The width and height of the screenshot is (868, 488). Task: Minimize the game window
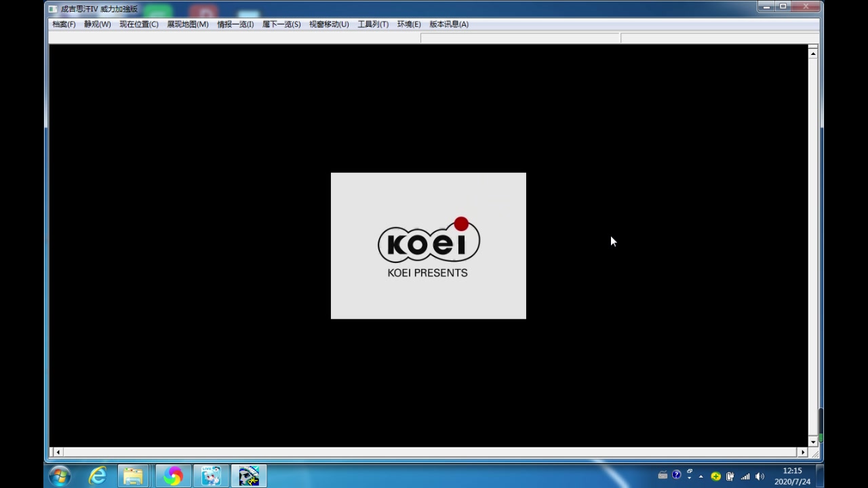(x=766, y=7)
